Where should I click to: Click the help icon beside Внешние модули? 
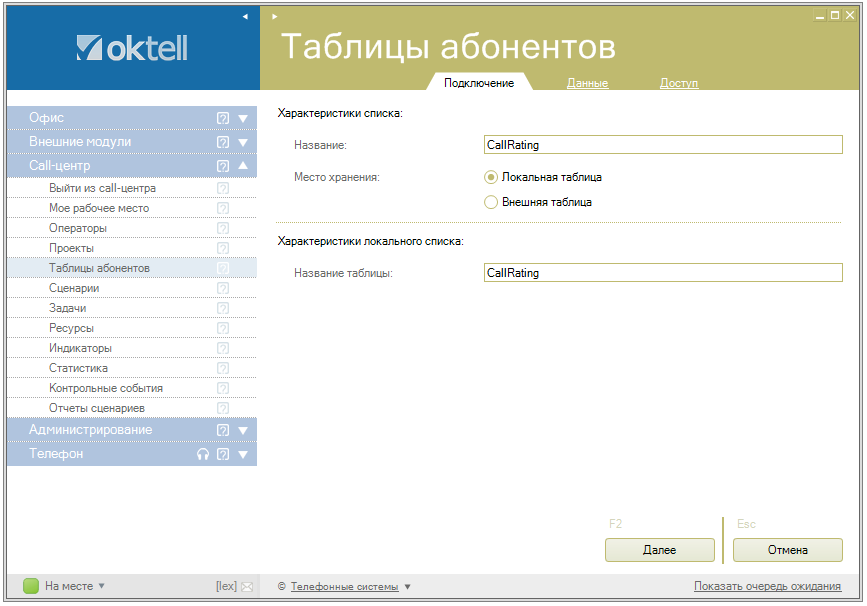coord(223,142)
